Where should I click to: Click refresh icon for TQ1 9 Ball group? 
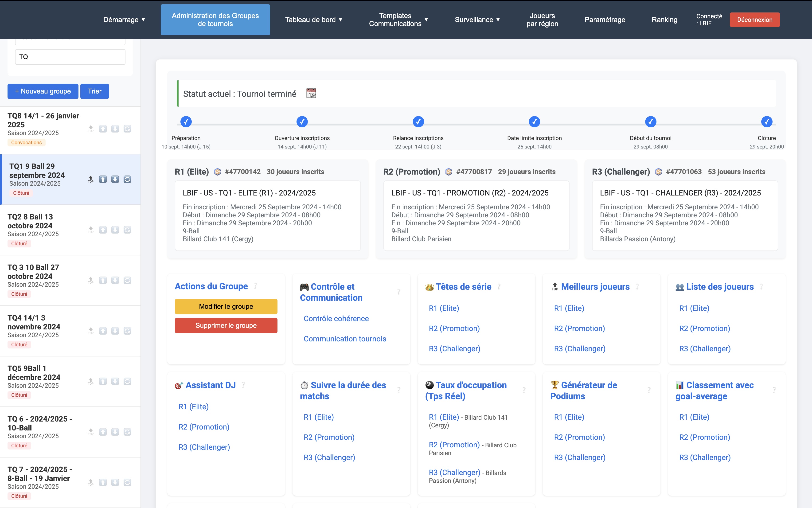(x=127, y=180)
